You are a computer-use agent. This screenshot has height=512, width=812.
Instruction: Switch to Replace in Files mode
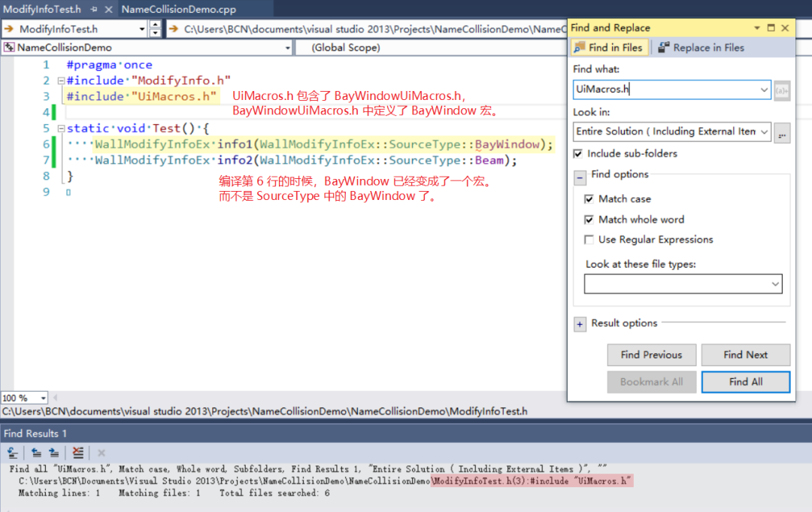click(701, 47)
